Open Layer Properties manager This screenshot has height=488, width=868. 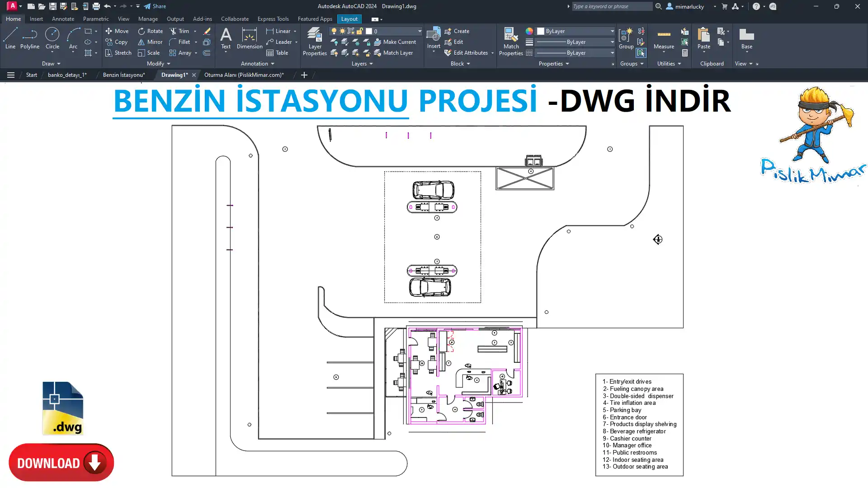coord(315,41)
